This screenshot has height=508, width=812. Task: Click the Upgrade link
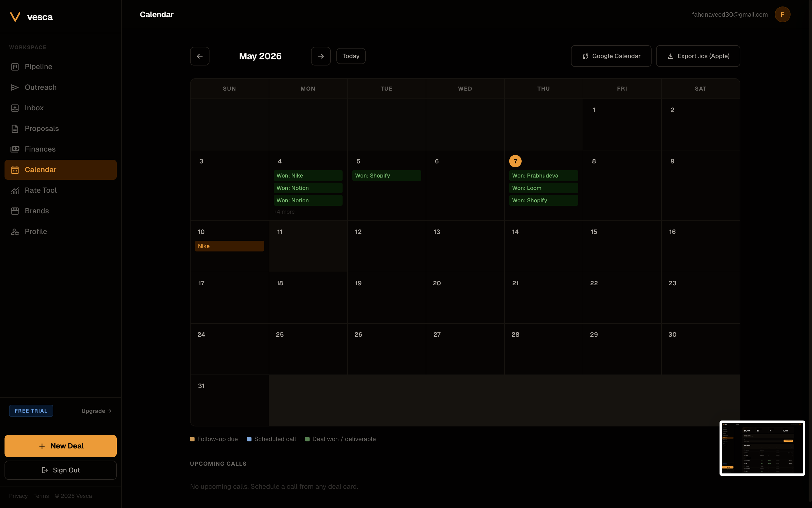[96, 411]
